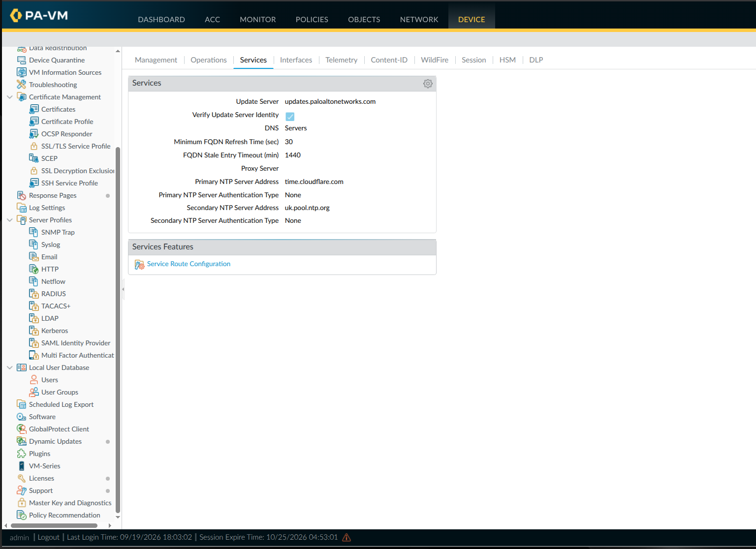Click sidebar scroll up arrow

click(x=118, y=51)
